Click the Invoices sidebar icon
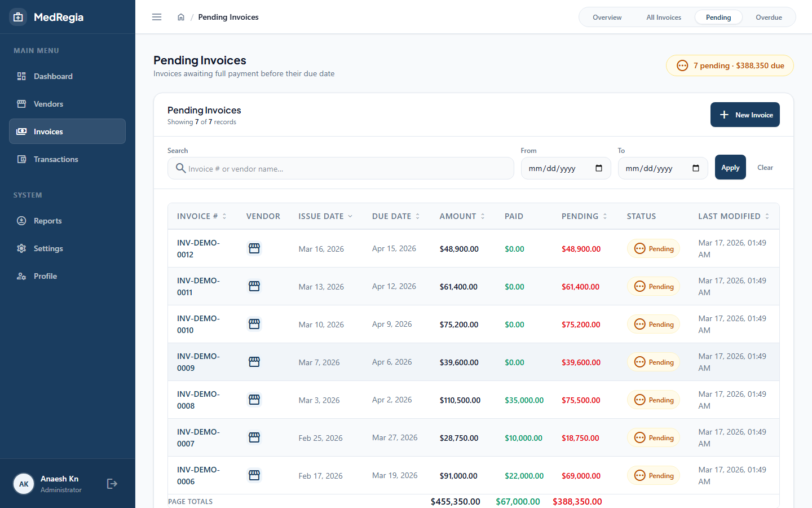Image resolution: width=812 pixels, height=508 pixels. tap(21, 132)
